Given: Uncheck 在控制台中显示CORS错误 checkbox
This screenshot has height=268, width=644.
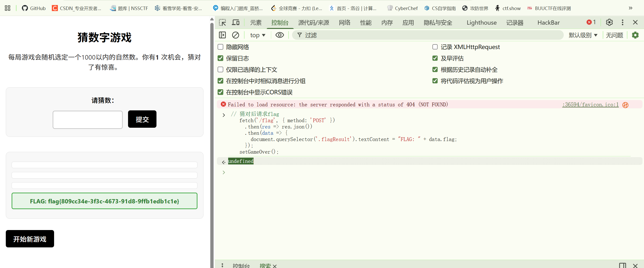Looking at the screenshot, I should coord(220,92).
